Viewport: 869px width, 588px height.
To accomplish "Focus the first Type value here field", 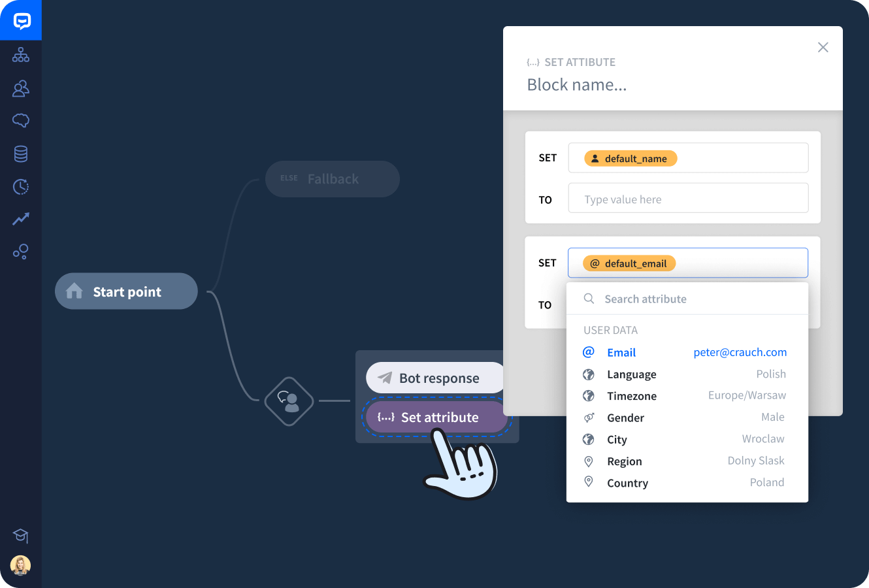I will click(x=688, y=198).
